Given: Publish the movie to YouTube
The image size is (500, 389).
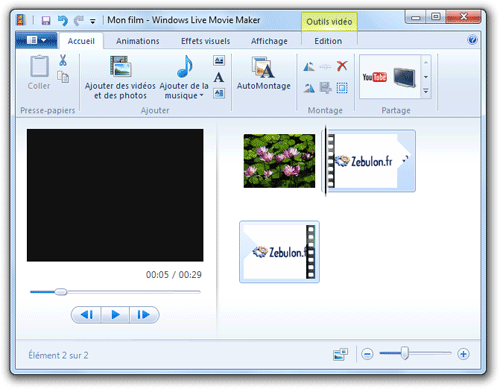Looking at the screenshot, I should (375, 77).
